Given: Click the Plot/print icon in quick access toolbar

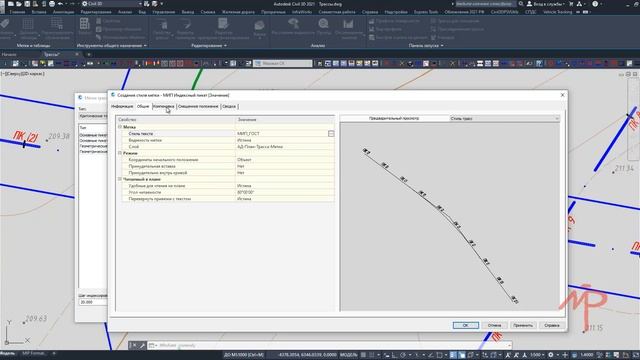Looking at the screenshot, I should [x=52, y=4].
